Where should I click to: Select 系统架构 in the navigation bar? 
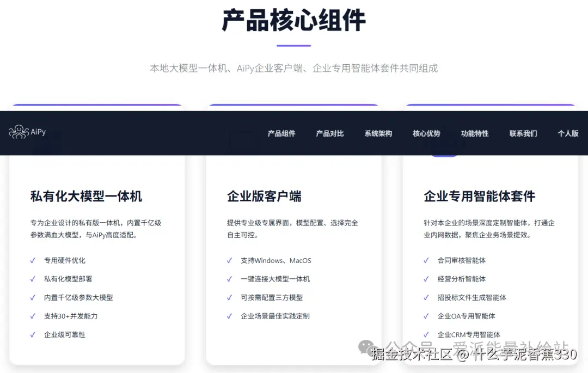(378, 133)
